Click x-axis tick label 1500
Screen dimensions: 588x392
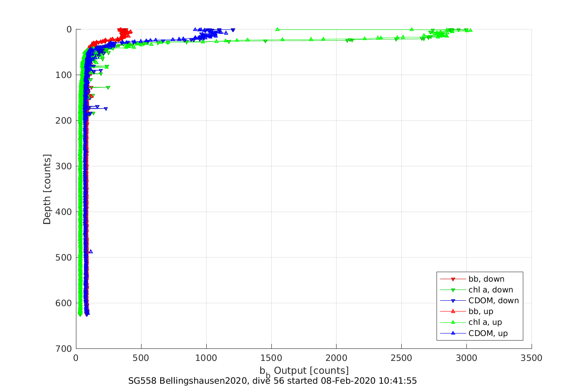click(271, 358)
